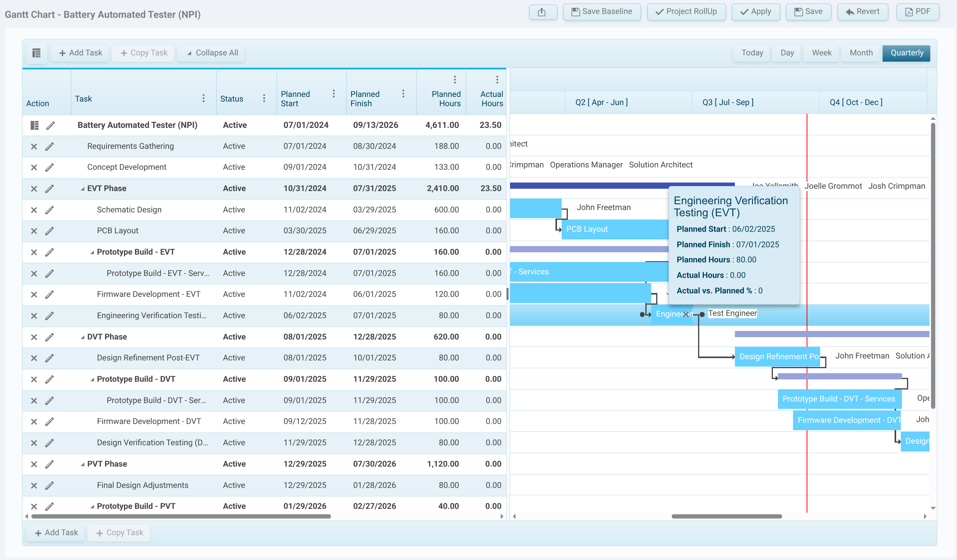Image resolution: width=957 pixels, height=560 pixels.
Task: Click the top Add Task button
Action: coord(80,53)
